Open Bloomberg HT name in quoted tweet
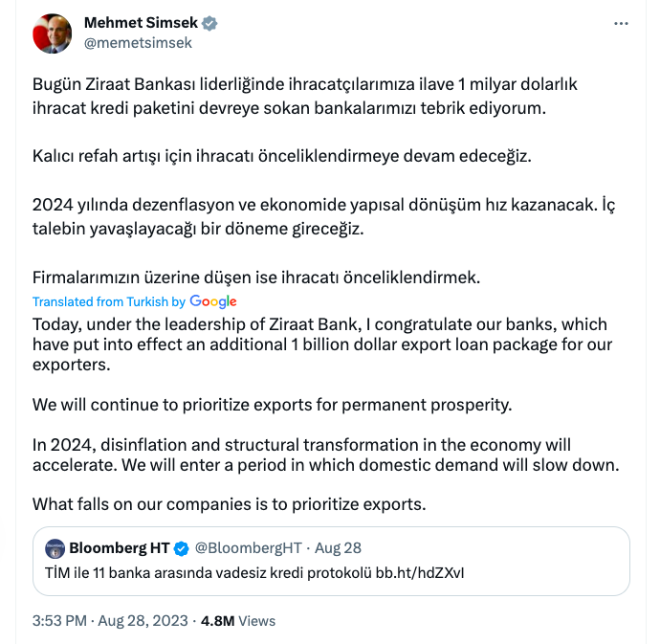The image size is (660, 644). tap(119, 548)
